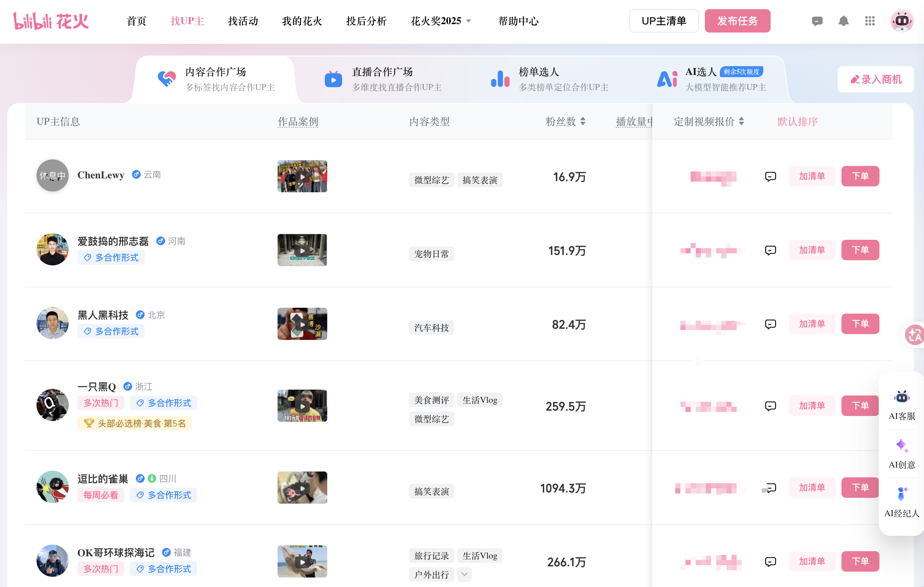Switch to 直播合作广场 tab

coord(383,79)
